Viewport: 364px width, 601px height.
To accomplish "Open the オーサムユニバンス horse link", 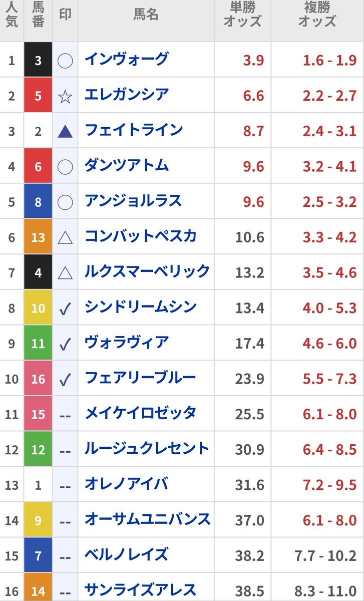I will (x=147, y=520).
